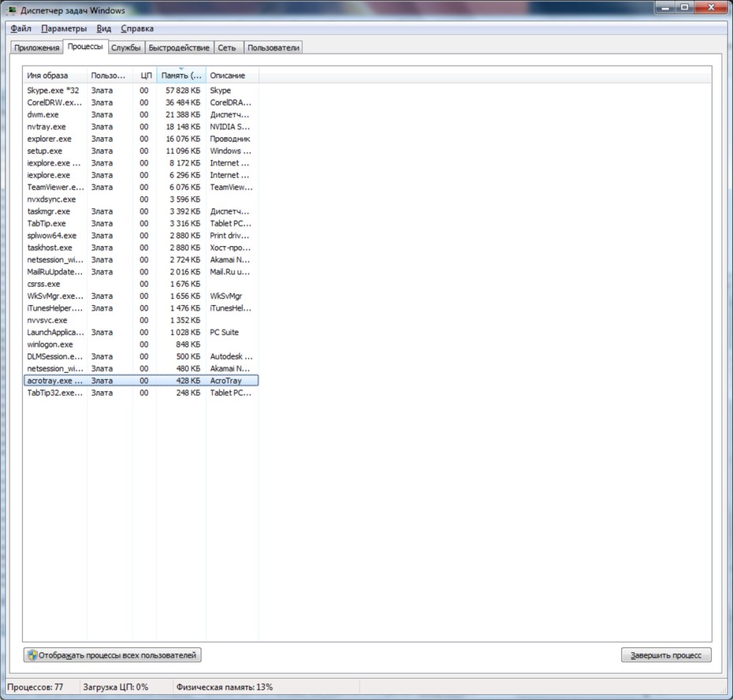This screenshot has width=733, height=700.
Task: Open the Пользователи tab
Action: tap(273, 48)
